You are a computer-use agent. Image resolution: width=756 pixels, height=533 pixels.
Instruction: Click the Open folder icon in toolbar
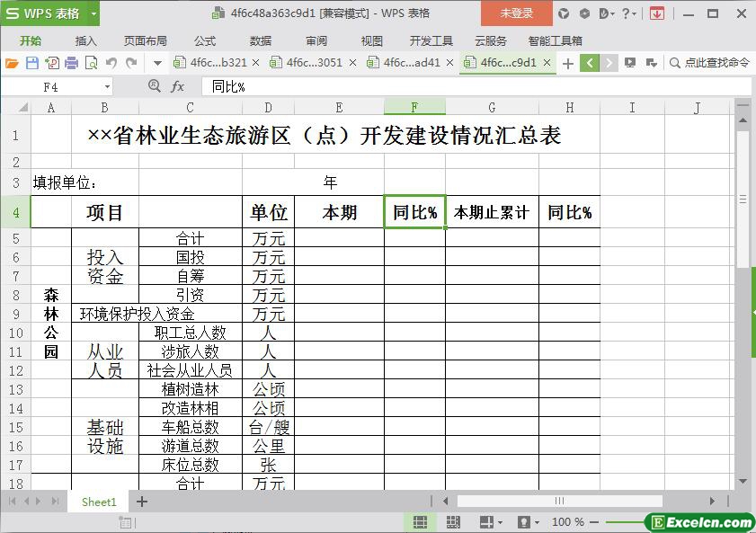coord(12,63)
